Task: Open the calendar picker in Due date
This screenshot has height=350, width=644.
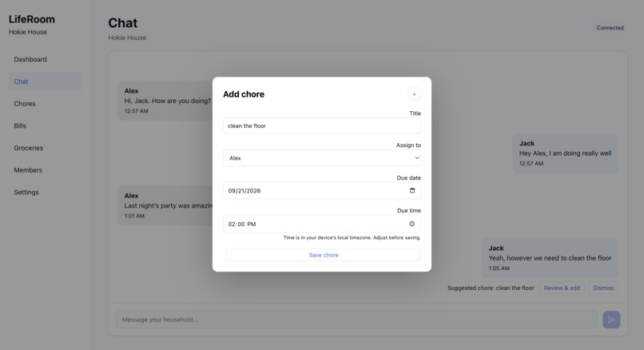Action: 412,191
